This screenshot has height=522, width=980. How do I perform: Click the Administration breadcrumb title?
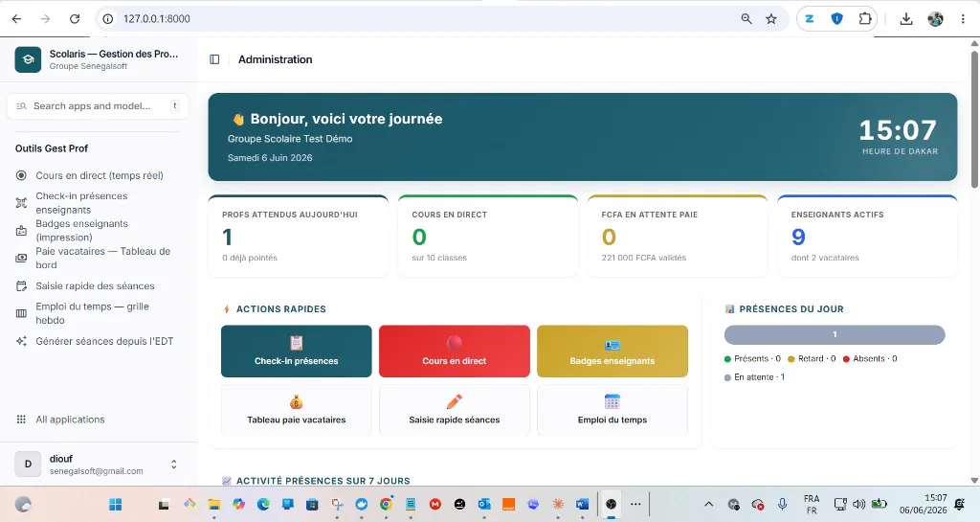pos(275,59)
